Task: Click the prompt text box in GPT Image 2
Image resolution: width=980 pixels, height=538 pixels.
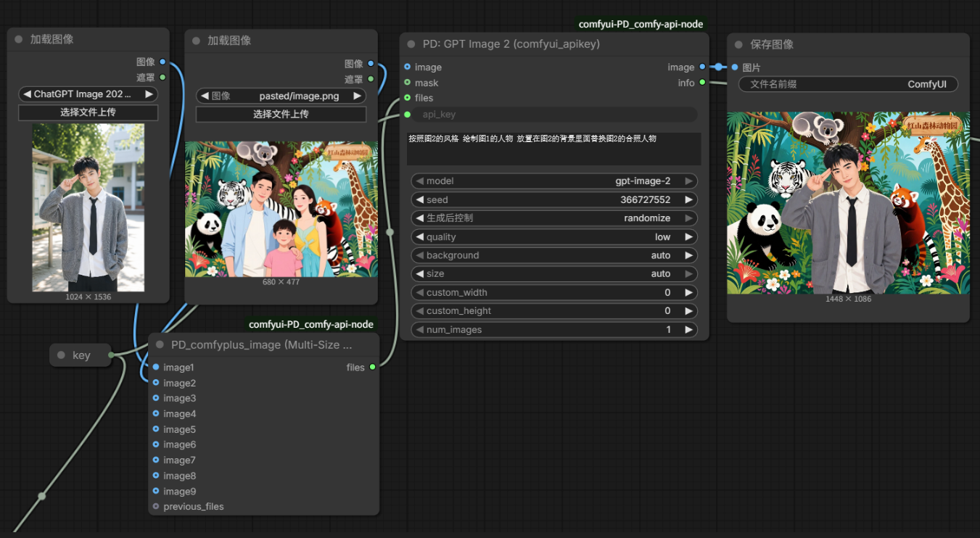Action: [554, 148]
